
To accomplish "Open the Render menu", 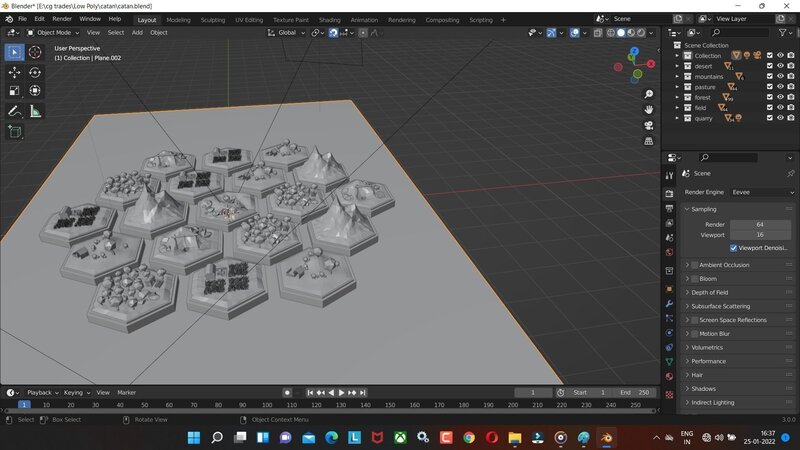I will [62, 19].
